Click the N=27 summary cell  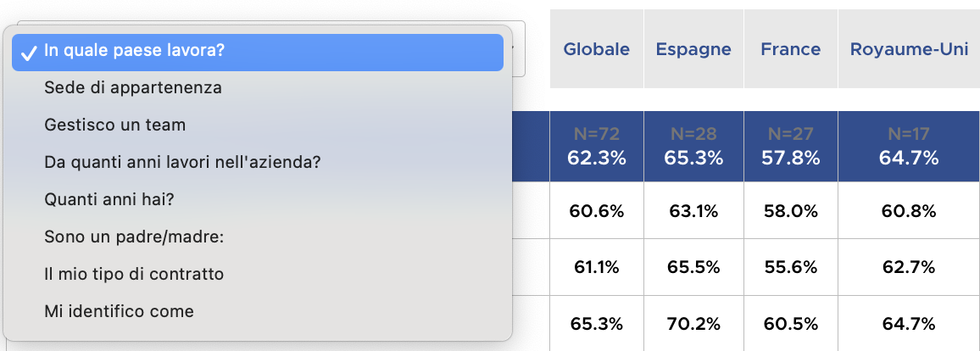[791, 147]
